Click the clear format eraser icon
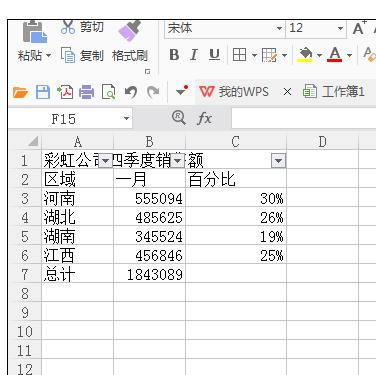This screenshot has height=375, width=376. (369, 54)
